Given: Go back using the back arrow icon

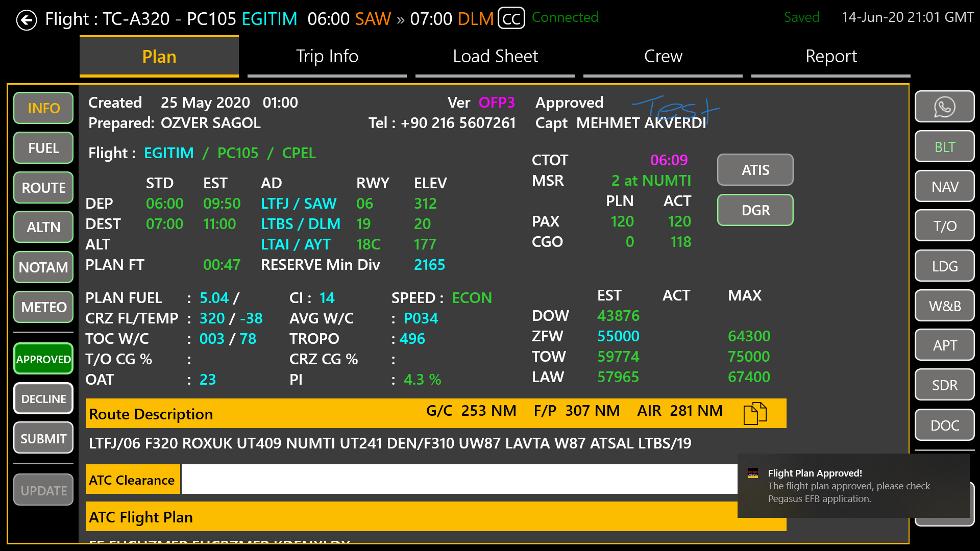Looking at the screenshot, I should point(27,20).
